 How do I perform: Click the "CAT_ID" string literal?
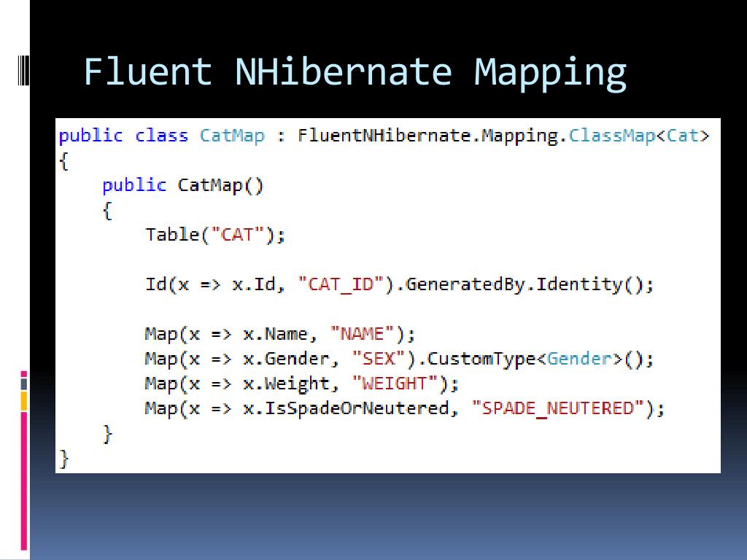(341, 284)
